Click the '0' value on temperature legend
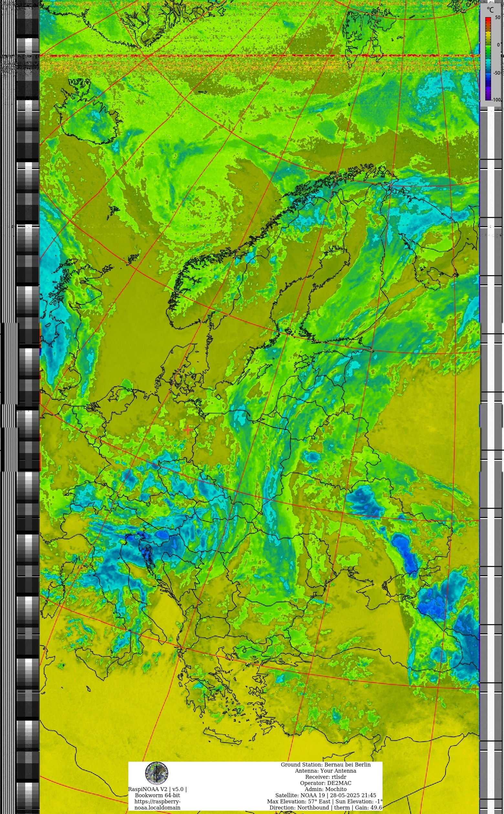 tap(498, 45)
